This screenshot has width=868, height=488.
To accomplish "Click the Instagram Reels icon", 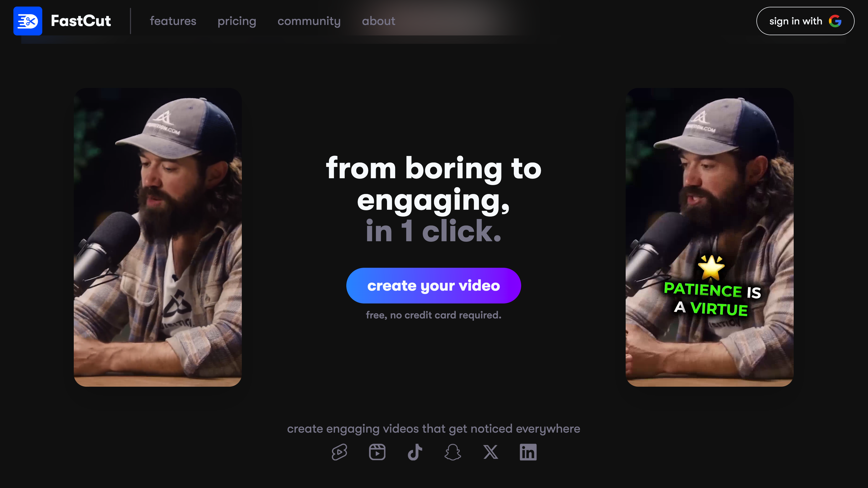I will pos(377,452).
